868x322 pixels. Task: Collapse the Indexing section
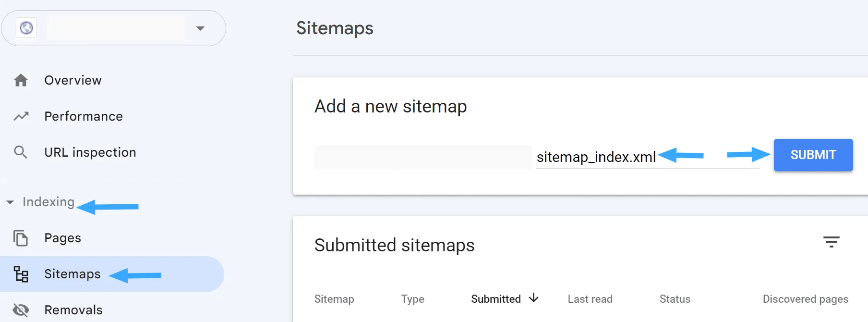[11, 202]
